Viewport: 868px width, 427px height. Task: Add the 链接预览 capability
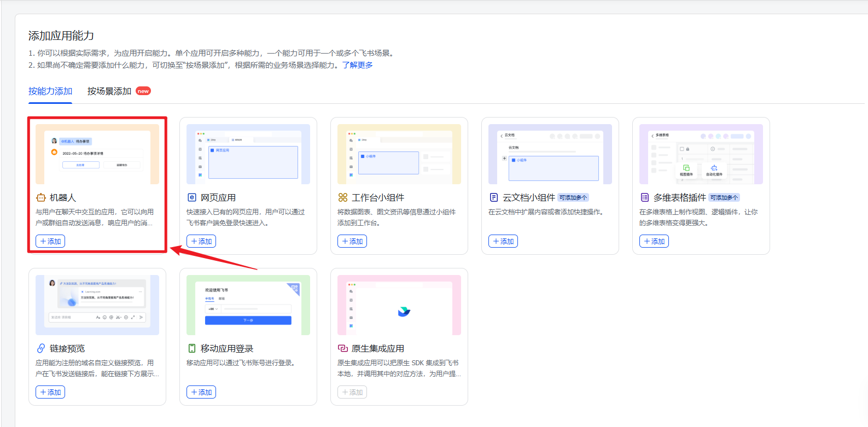pos(50,392)
